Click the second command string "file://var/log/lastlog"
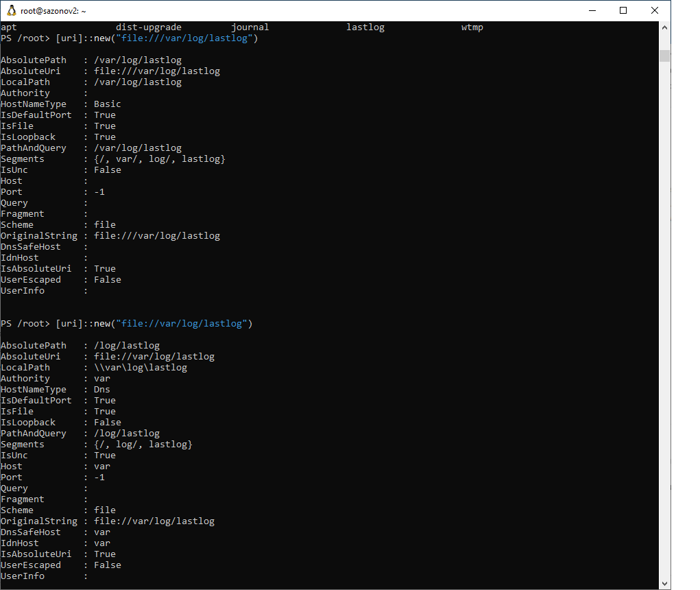 point(182,324)
